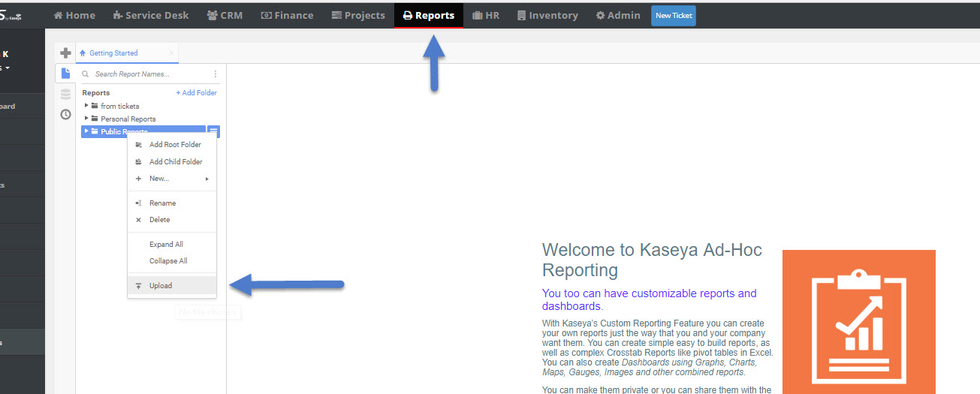Click the purple customizable reports tagline text
The image size is (980, 394).
(650, 299)
